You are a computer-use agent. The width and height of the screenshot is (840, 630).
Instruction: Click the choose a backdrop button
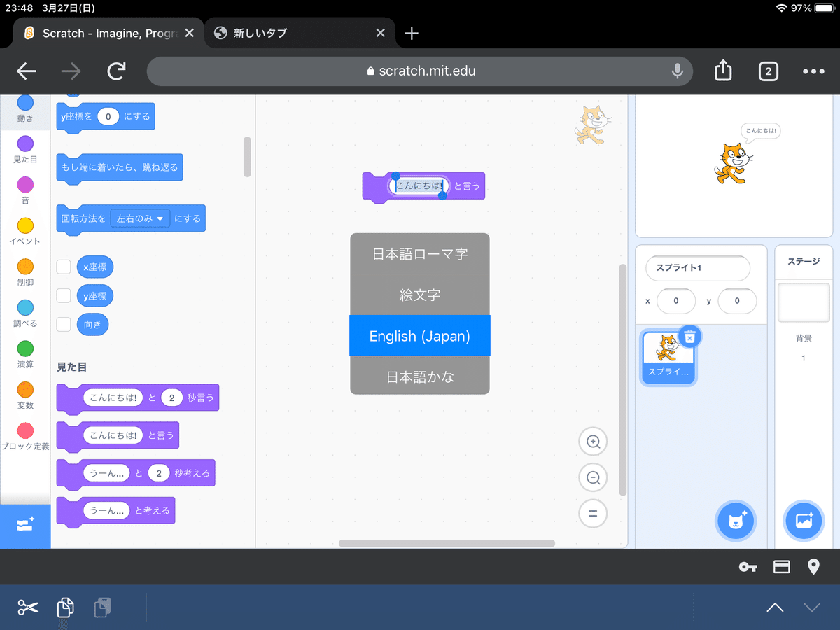click(804, 521)
